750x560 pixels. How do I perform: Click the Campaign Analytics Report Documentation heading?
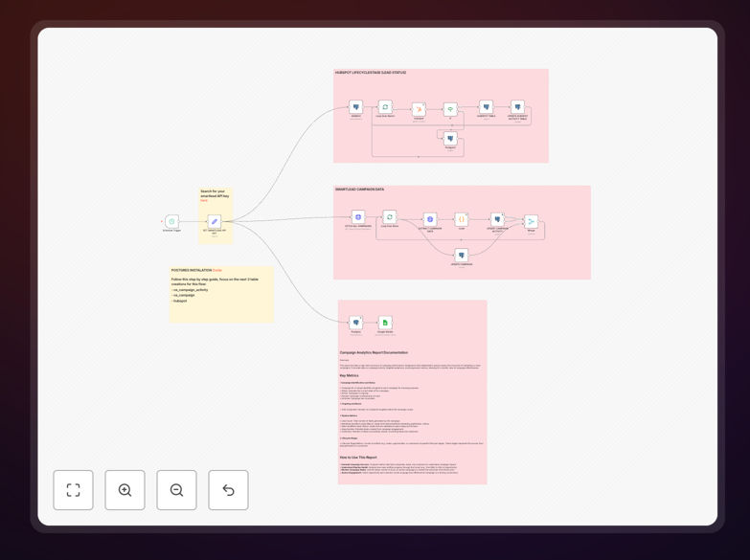(x=375, y=352)
